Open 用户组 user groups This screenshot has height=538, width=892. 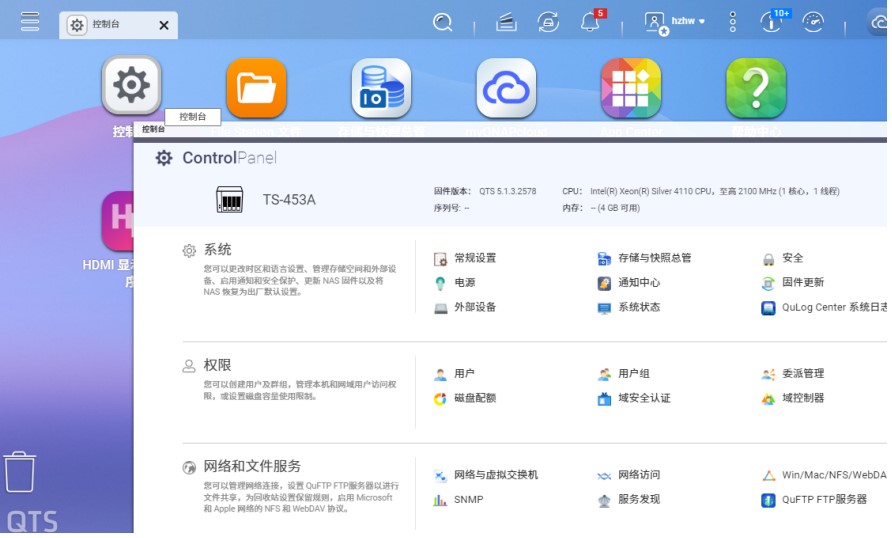pos(623,374)
